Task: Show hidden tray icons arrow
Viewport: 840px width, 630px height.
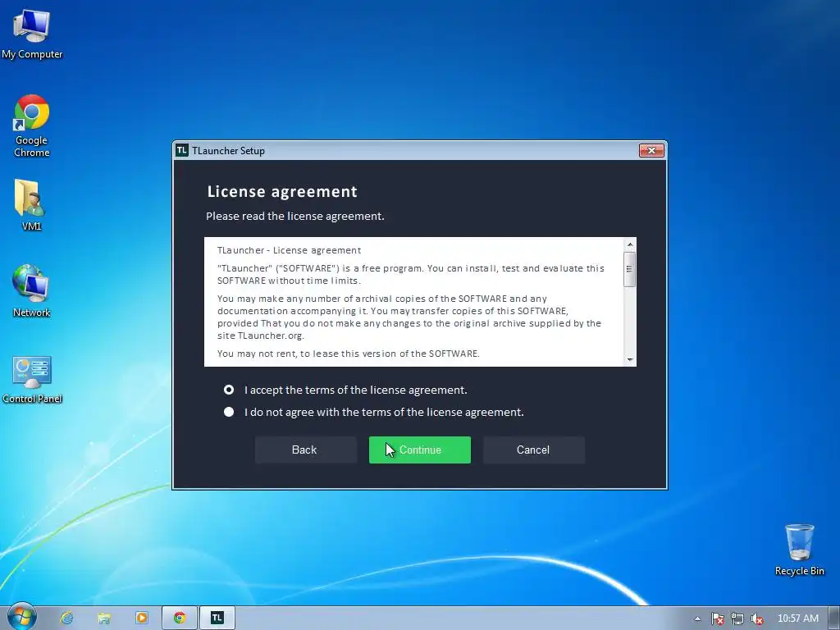Action: (x=697, y=619)
